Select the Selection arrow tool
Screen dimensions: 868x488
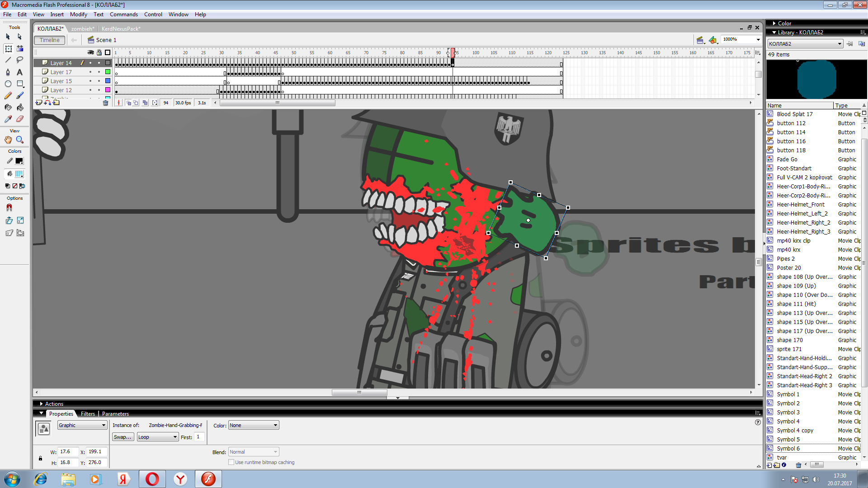(8, 37)
